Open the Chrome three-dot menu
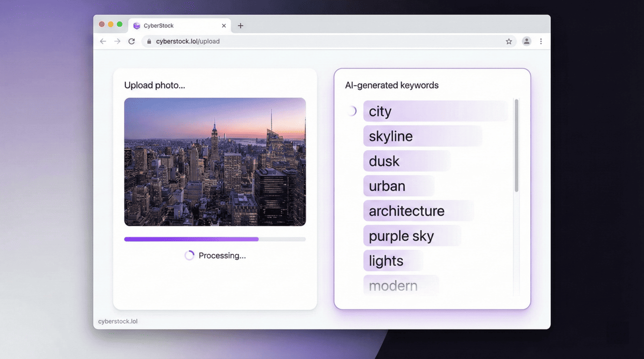This screenshot has width=644, height=359. (541, 41)
